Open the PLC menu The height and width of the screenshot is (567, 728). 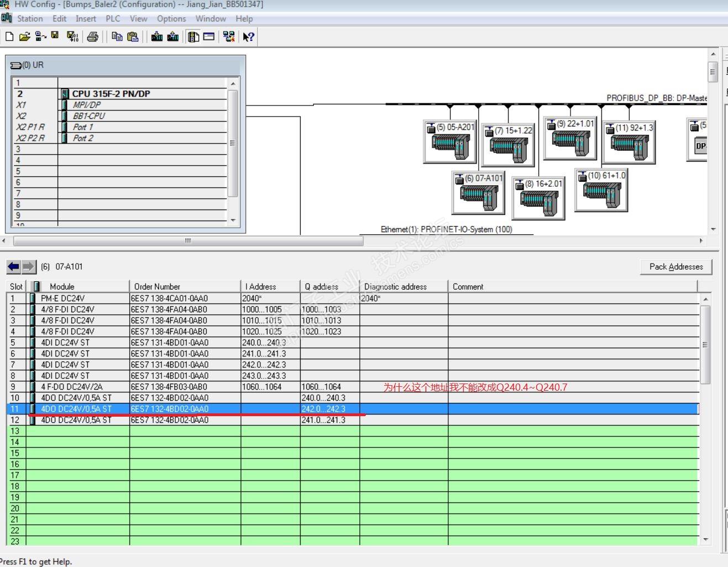coord(113,18)
